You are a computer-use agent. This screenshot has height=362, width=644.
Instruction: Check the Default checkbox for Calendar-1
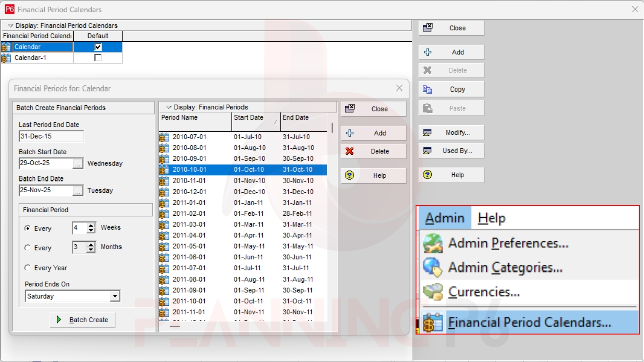point(98,58)
